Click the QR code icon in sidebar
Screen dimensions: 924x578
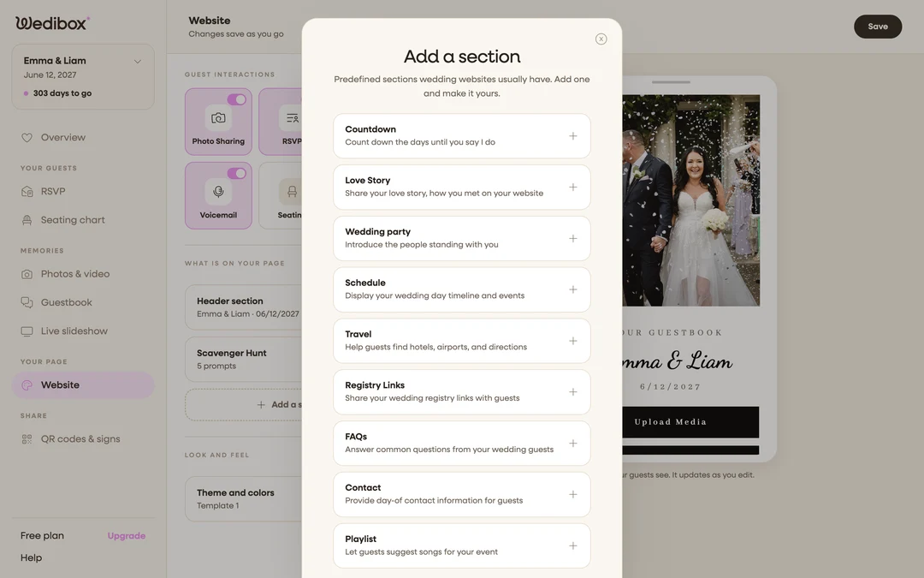tap(27, 439)
